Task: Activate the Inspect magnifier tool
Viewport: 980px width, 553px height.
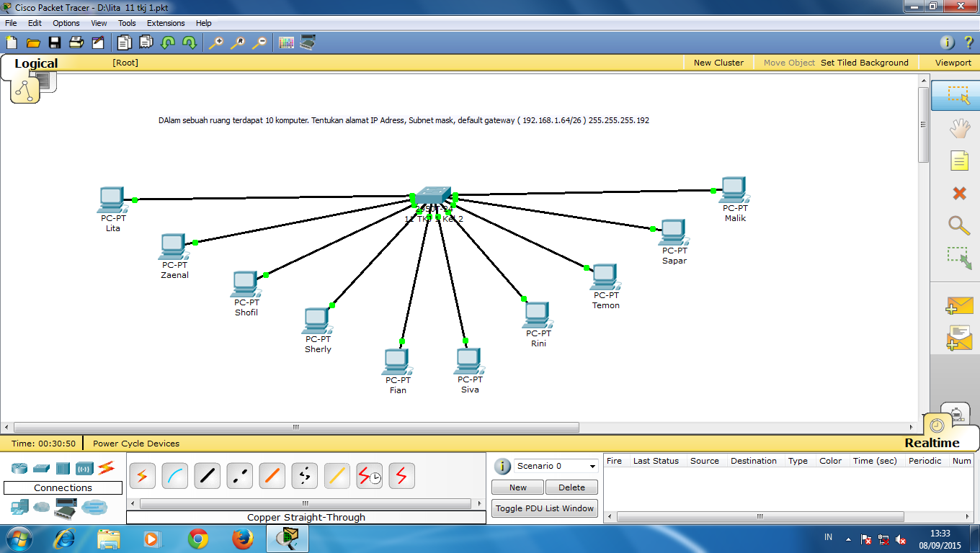Action: 958,225
